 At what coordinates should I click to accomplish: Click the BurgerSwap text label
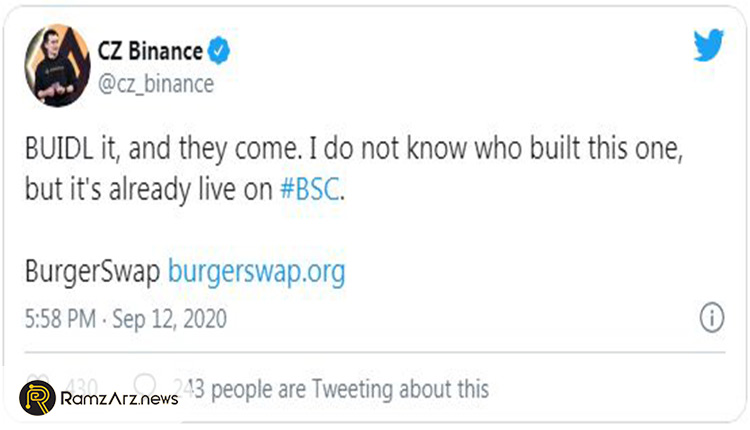(90, 271)
